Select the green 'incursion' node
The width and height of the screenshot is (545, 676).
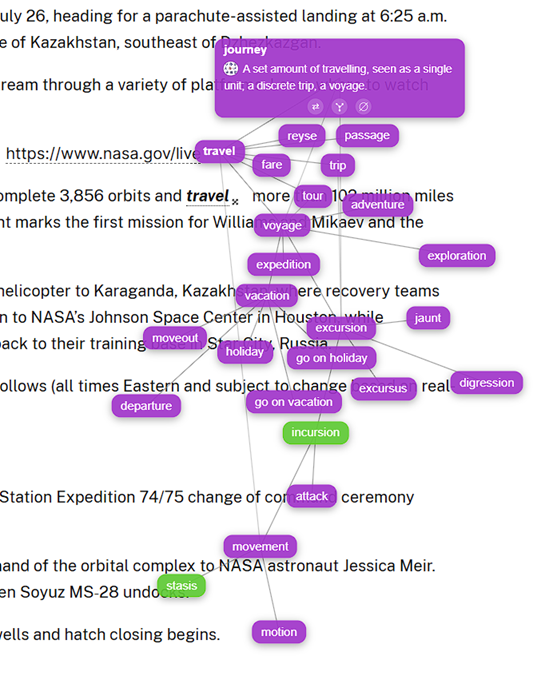pyautogui.click(x=315, y=432)
